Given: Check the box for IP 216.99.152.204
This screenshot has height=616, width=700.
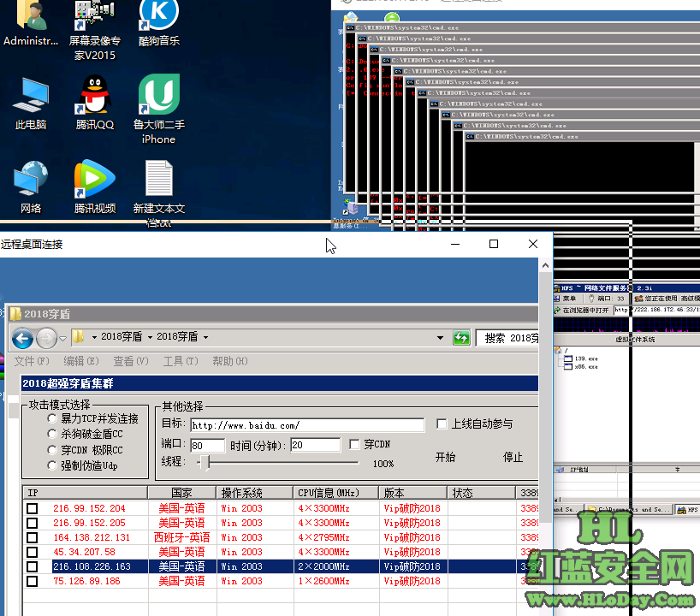Looking at the screenshot, I should 33,508.
